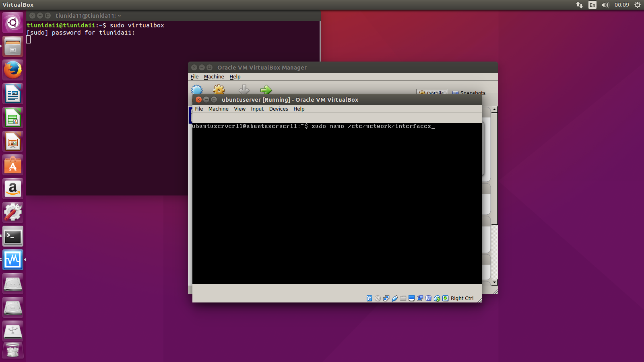
Task: Click the green Start arrow in VirtualBox Manager
Action: [x=266, y=90]
